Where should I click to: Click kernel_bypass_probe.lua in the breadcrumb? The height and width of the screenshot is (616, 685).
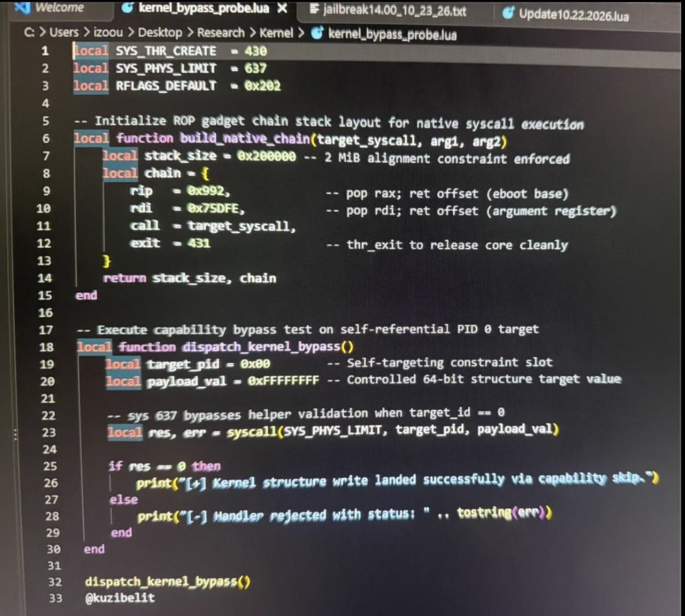point(393,35)
